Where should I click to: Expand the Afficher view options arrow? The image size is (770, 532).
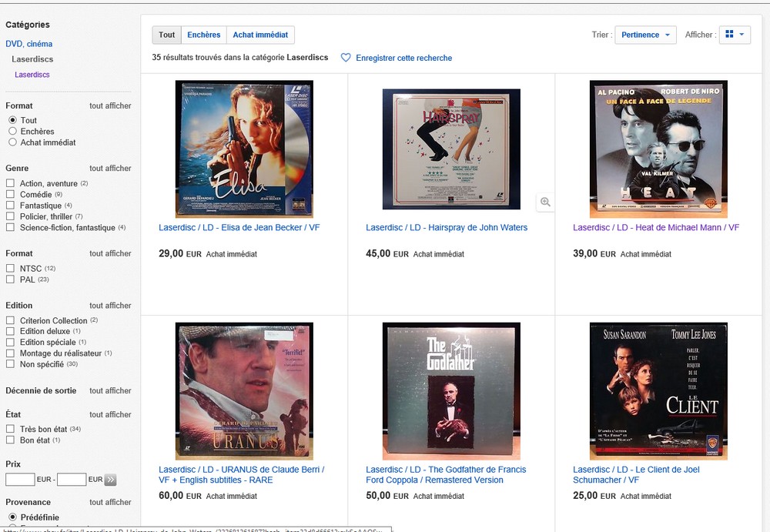[x=742, y=35]
